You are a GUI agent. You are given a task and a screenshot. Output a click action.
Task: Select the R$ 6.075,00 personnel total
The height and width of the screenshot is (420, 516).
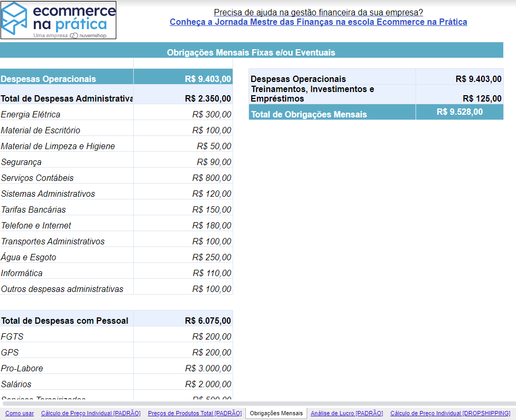click(x=183, y=318)
